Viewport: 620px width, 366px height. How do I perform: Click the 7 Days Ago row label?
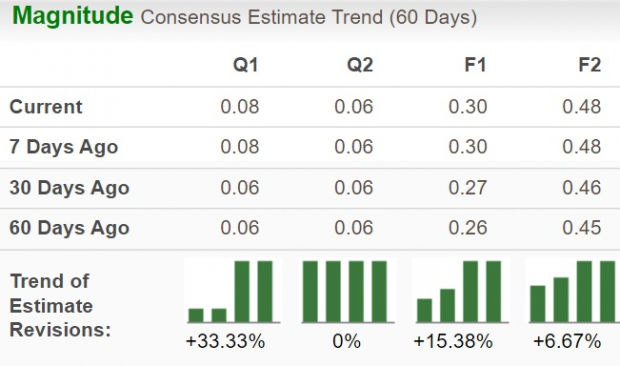tap(64, 147)
